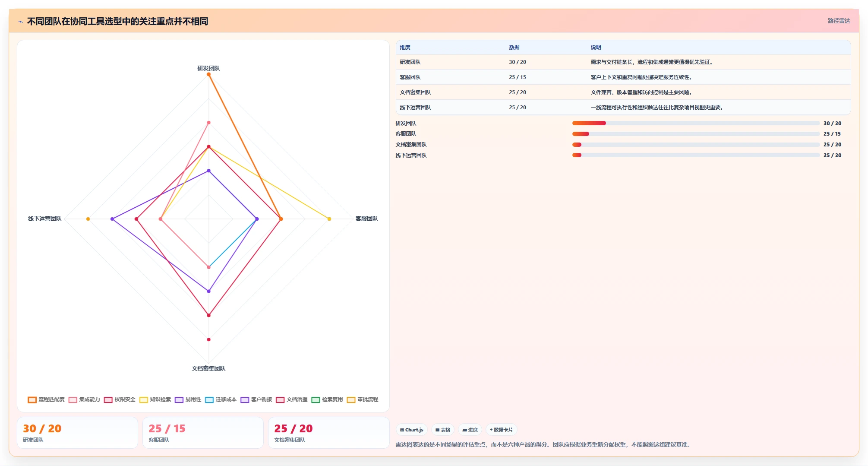Click the 客服团队 radar axis label
The width and height of the screenshot is (868, 466).
pos(366,219)
